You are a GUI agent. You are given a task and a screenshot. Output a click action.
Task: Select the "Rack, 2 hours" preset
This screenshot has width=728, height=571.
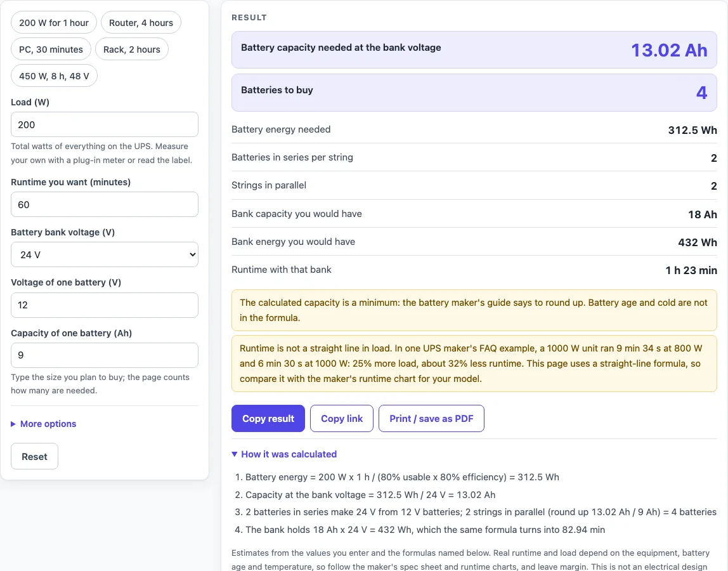coord(132,49)
